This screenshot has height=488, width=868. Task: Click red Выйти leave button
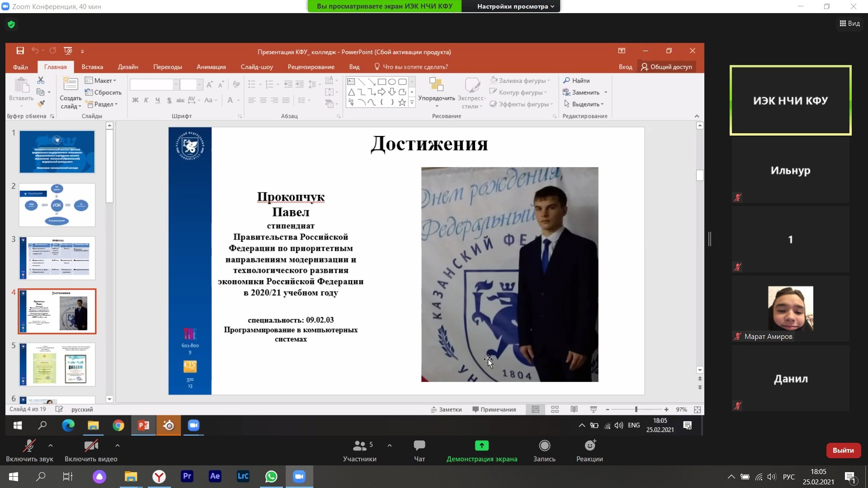(x=843, y=450)
